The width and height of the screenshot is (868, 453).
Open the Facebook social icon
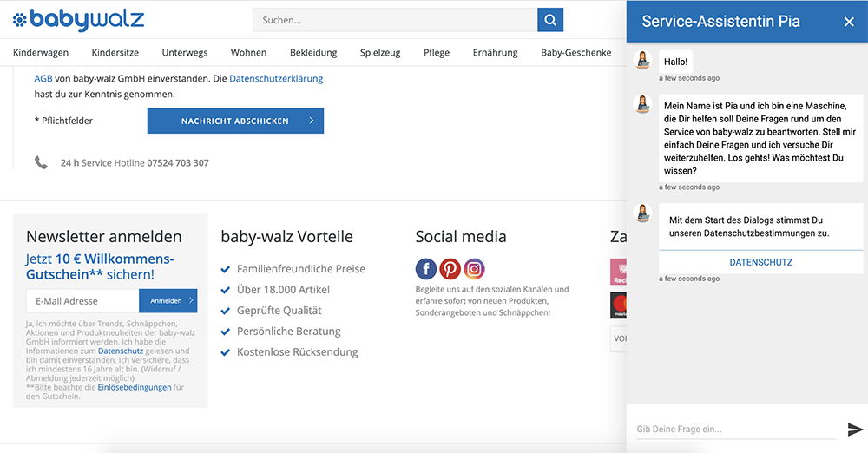(425, 269)
